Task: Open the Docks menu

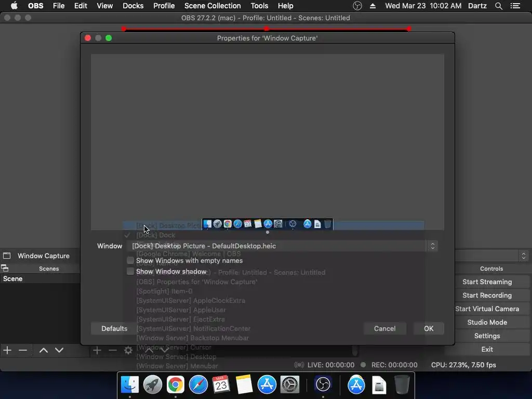Action: 133,6
